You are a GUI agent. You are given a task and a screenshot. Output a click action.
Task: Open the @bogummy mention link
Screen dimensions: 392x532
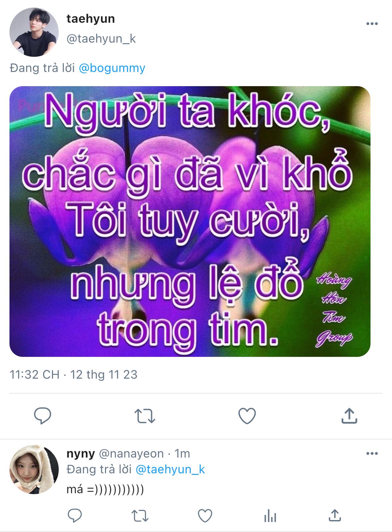point(112,68)
